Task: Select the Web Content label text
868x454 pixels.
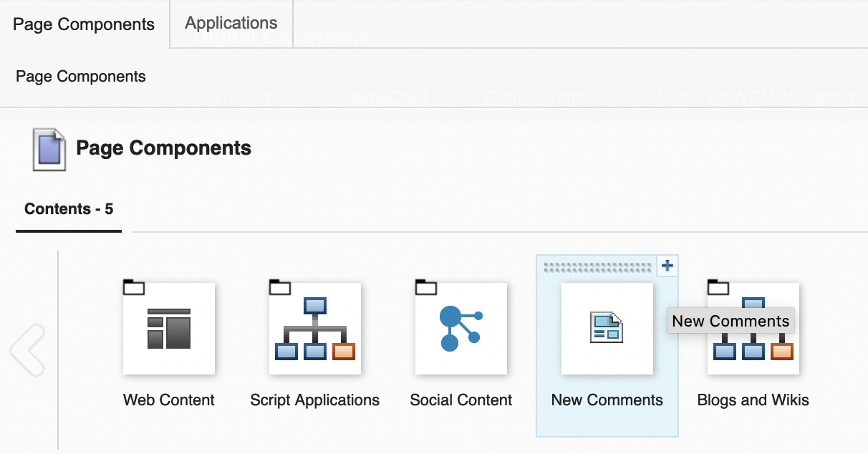Action: (169, 400)
